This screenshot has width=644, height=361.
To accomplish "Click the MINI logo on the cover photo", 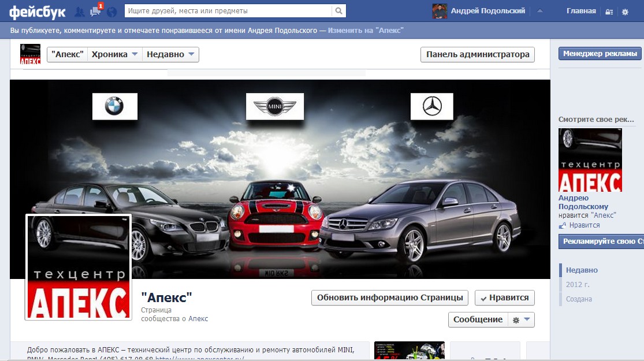I will [x=275, y=106].
